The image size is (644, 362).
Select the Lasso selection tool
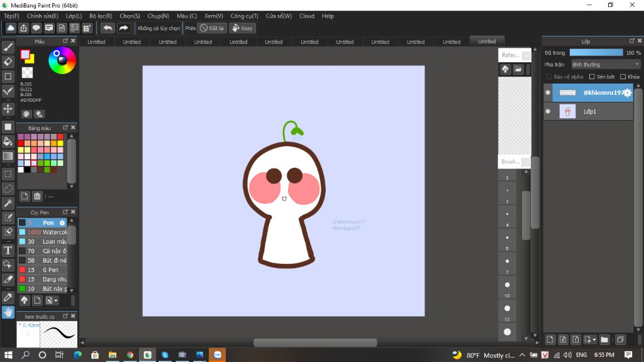pyautogui.click(x=8, y=189)
